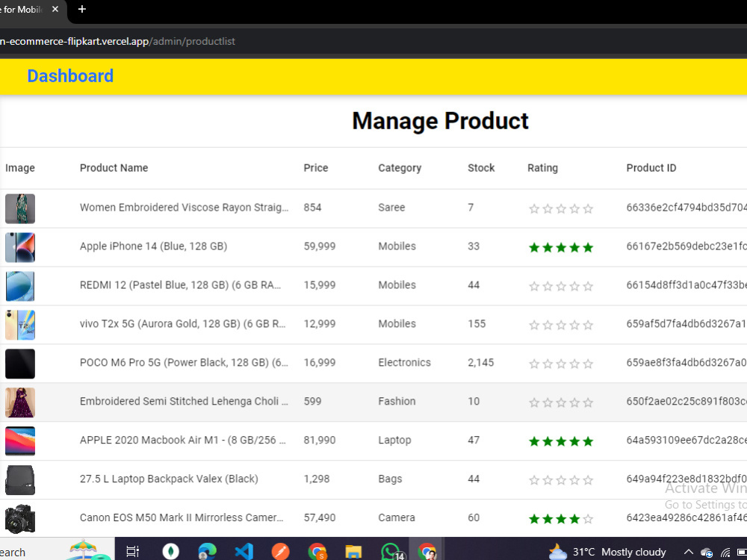This screenshot has height=560, width=747.
Task: Click the Camera category cell
Action: coord(397,517)
